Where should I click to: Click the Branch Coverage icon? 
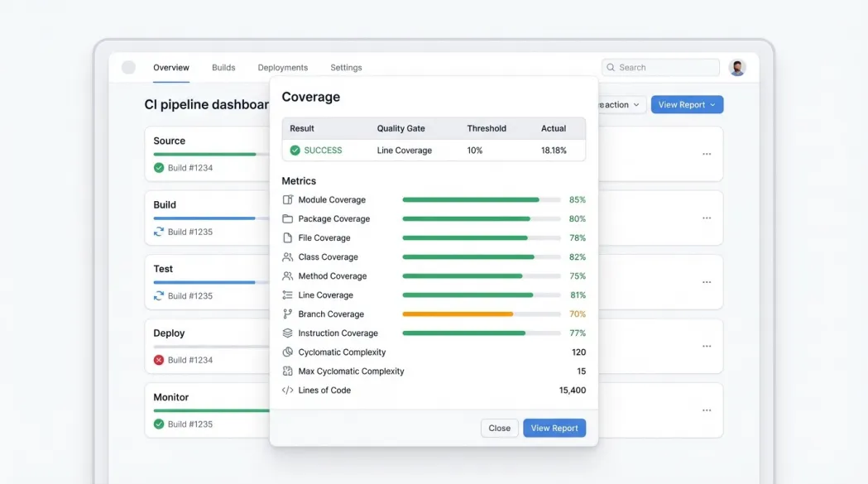288,314
